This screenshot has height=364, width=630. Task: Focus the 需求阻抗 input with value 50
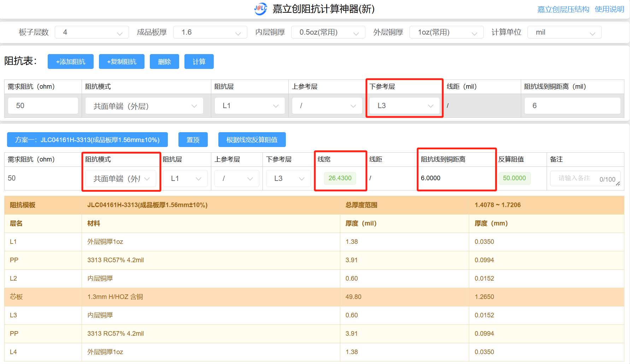pyautogui.click(x=43, y=106)
